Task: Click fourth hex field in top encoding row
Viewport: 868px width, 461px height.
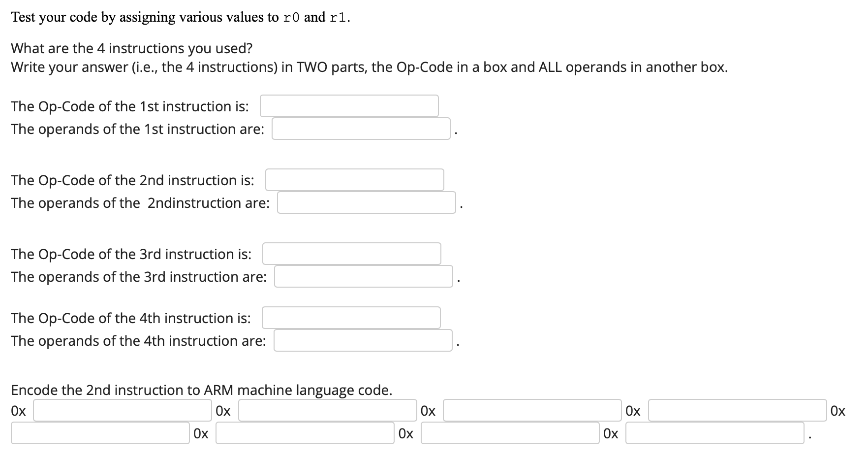Action: coord(737,410)
